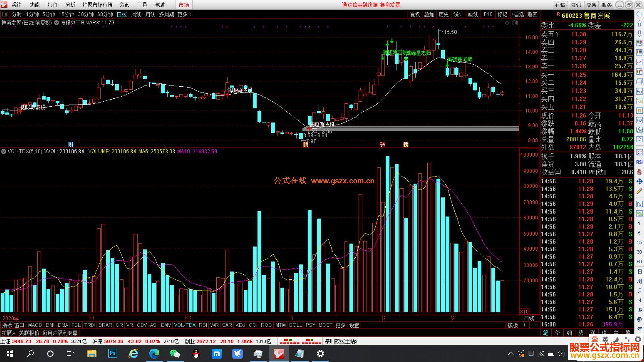Select the 价 tab under tick list

pyautogui.click(x=557, y=333)
